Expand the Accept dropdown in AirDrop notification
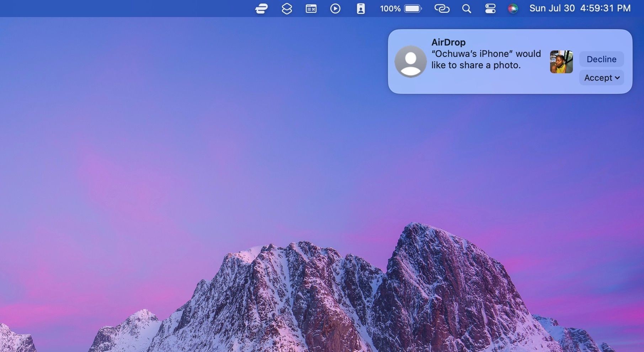Screen dimensions: 644x352 click(x=601, y=78)
